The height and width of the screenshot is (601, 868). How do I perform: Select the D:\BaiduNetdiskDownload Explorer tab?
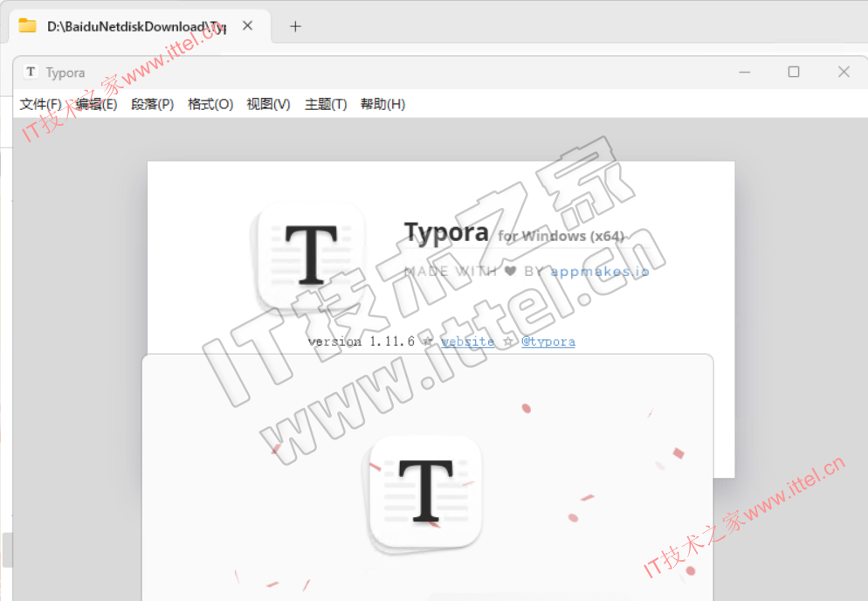(131, 26)
